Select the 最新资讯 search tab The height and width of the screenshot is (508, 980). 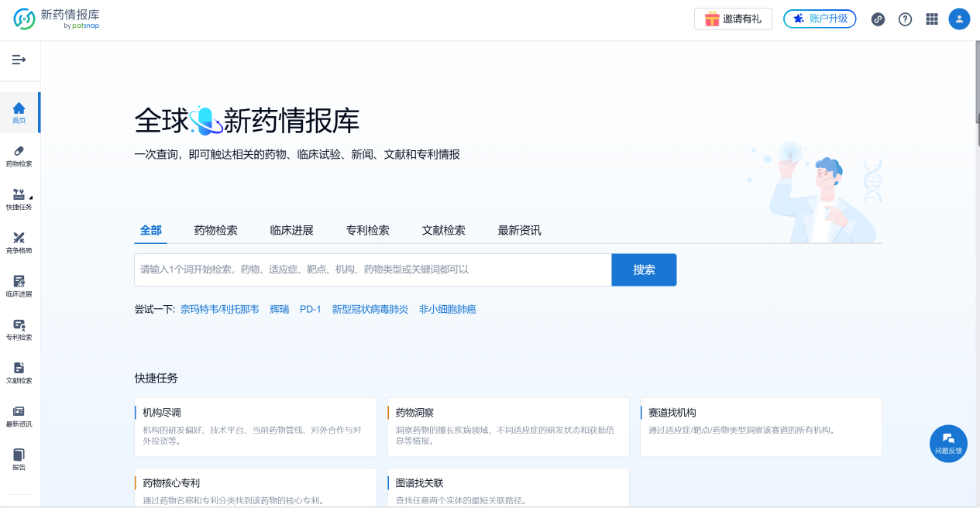(519, 231)
